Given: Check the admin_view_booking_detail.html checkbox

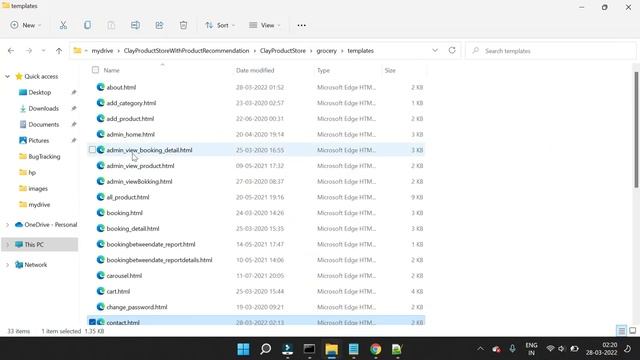Looking at the screenshot, I should 92,150.
